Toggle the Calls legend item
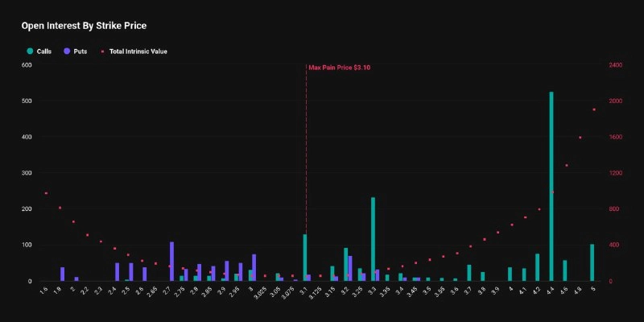 pos(39,52)
